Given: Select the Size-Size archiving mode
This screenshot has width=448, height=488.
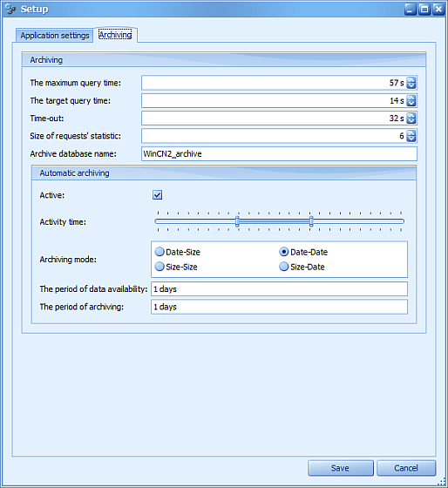Looking at the screenshot, I should coord(160,267).
